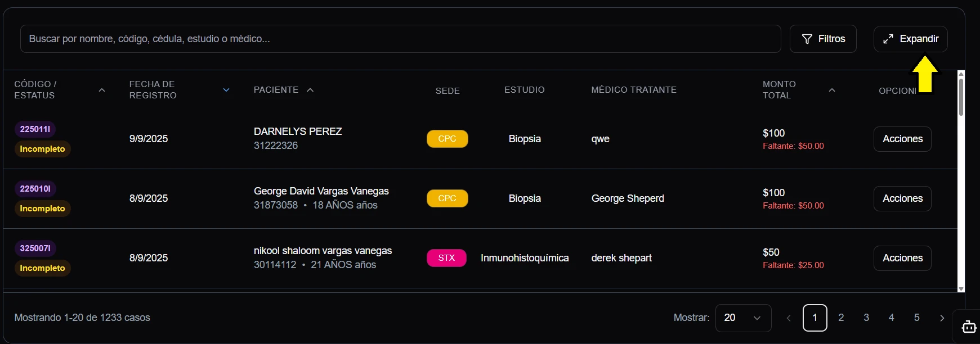
Task: Sort by Monto Total arrow
Action: pyautogui.click(x=832, y=90)
